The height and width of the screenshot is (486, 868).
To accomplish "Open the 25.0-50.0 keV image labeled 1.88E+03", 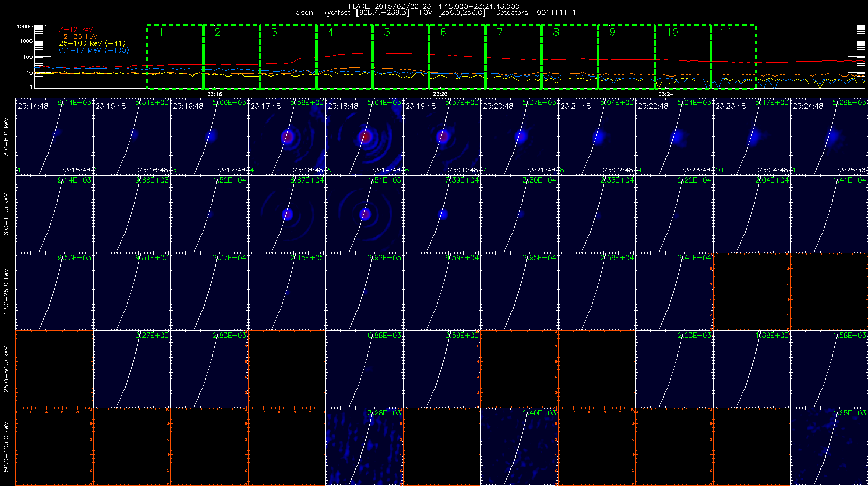I will click(x=752, y=369).
